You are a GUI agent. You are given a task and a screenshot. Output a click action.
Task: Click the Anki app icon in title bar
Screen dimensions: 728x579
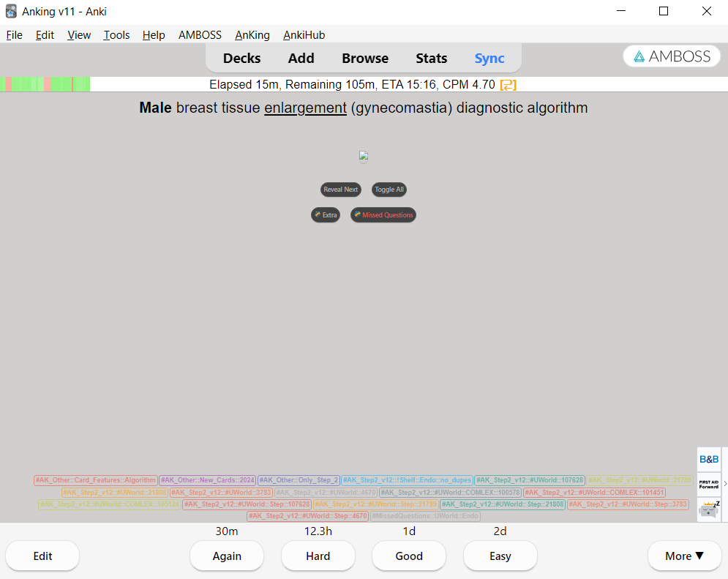11,12
